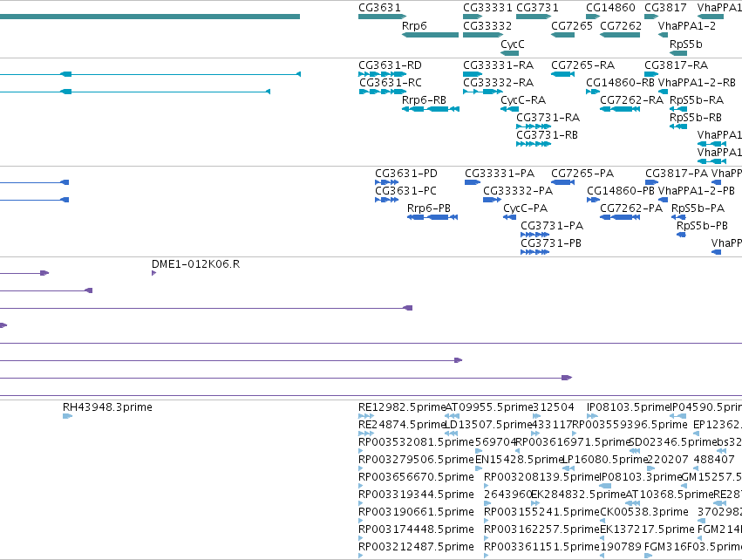Image resolution: width=742 pixels, height=560 pixels.
Task: Click the CG33331-RA transcript label
Action: click(498, 65)
